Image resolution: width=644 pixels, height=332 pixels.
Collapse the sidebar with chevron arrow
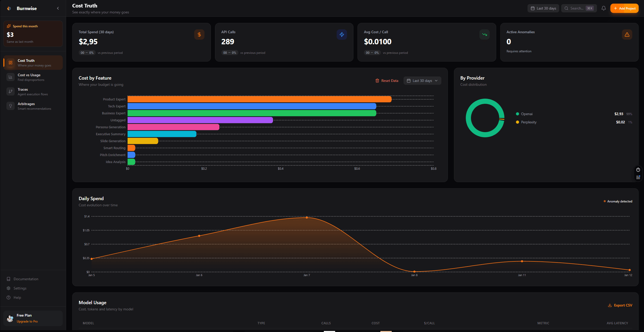(58, 8)
